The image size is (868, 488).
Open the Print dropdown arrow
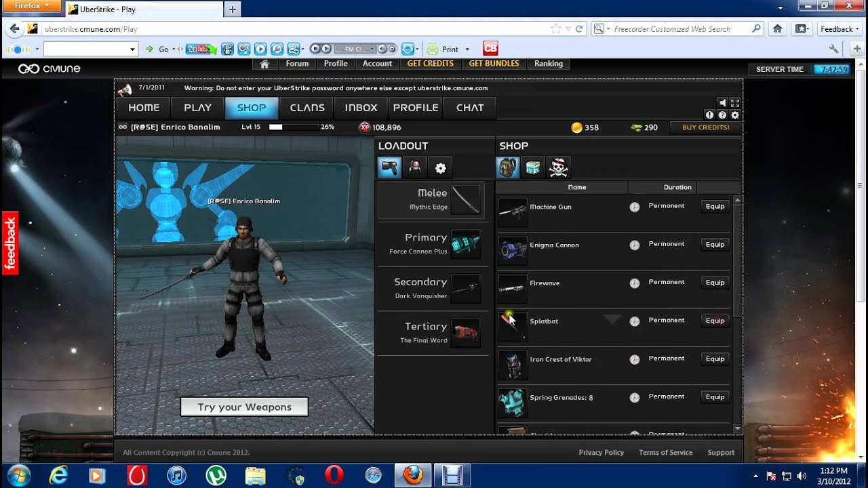coord(467,49)
